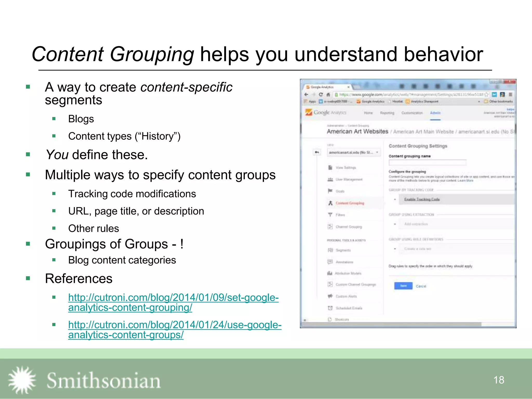Click the browser reload icon
This screenshot has height=399, width=532.
point(321,95)
